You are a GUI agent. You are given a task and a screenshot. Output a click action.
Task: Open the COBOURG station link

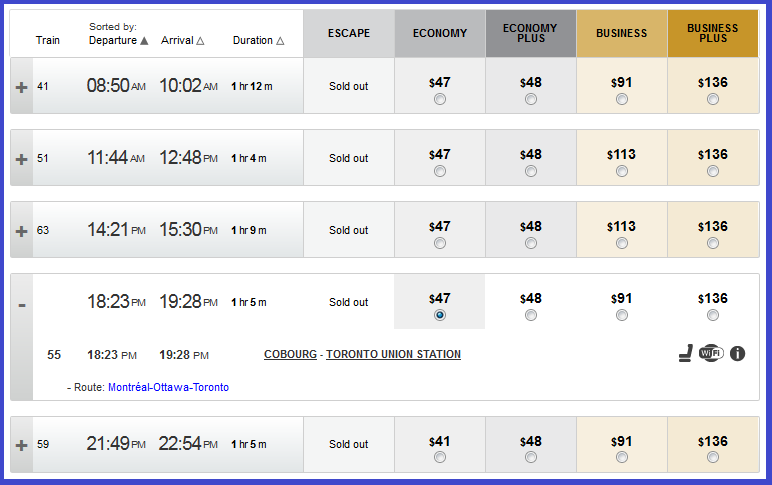pyautogui.click(x=290, y=354)
